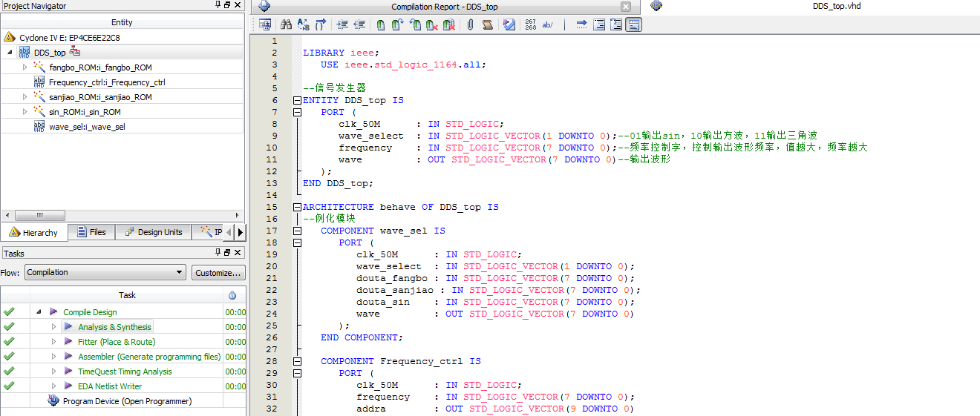The image size is (980, 416).
Task: Select the wave_sel:i_wave_sel entity
Action: [86, 127]
